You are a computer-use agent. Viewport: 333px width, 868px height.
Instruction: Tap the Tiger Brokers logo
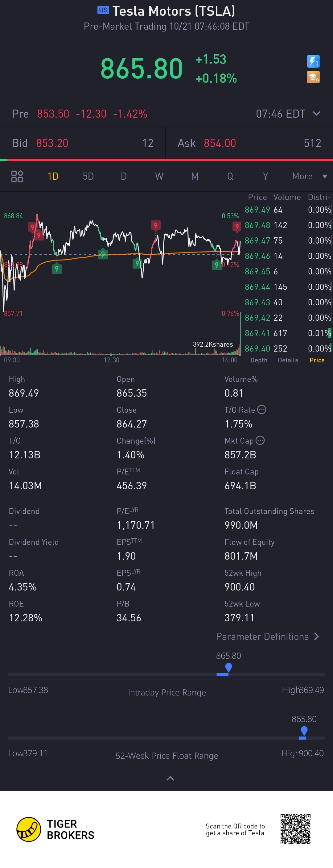(55, 829)
